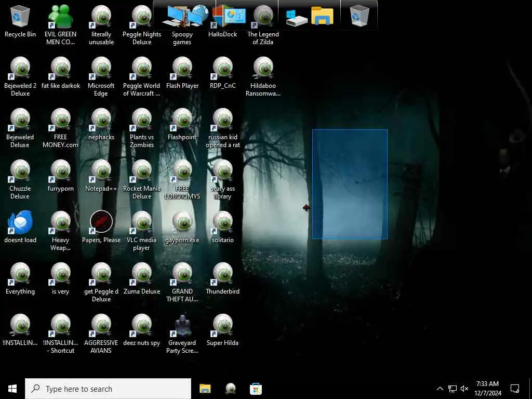Select the Graveyard Party Scre... icon
This screenshot has height=399, width=532.
[182, 334]
